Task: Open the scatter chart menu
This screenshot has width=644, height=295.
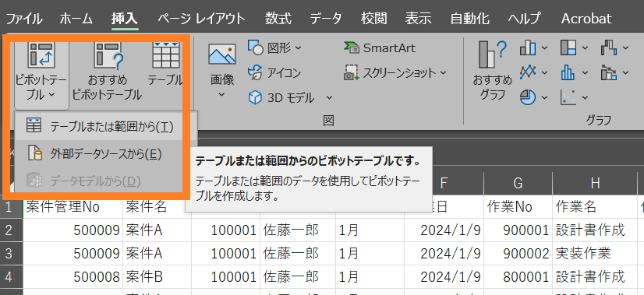Action: [574, 97]
